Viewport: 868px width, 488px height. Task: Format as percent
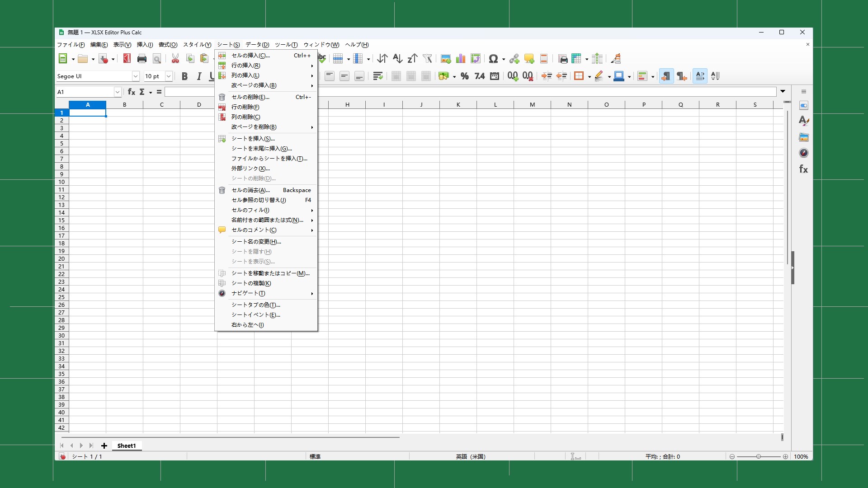point(464,76)
